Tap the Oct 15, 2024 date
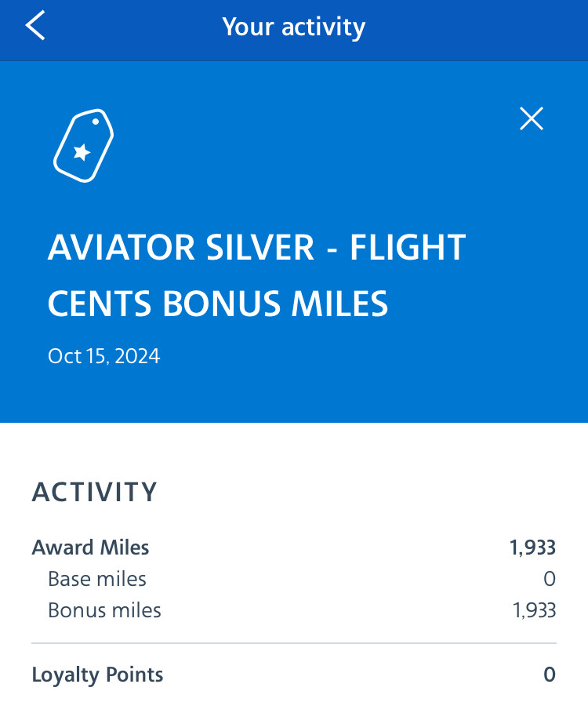Image resolution: width=588 pixels, height=713 pixels. [x=104, y=356]
